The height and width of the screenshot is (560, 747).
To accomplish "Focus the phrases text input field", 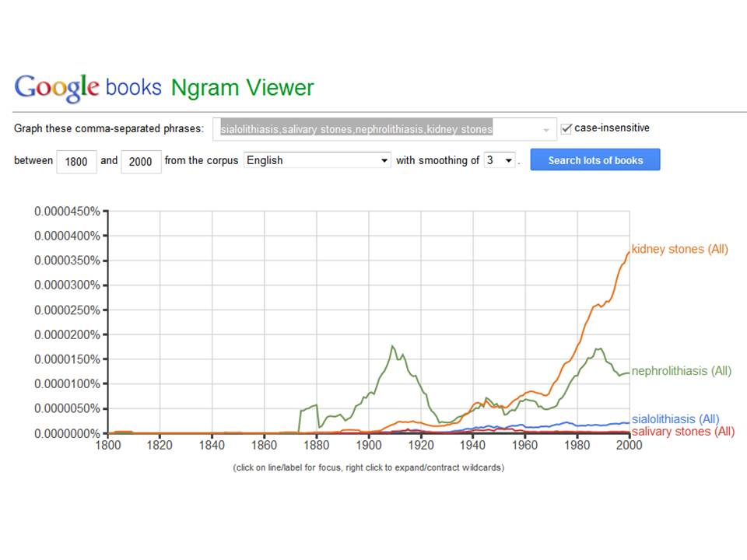I will pos(384,129).
